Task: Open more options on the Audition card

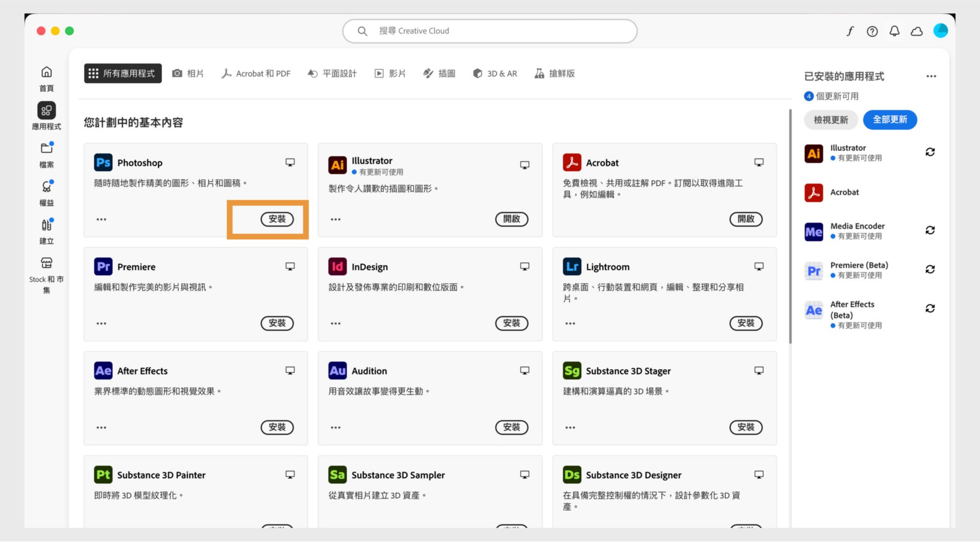Action: tap(335, 428)
